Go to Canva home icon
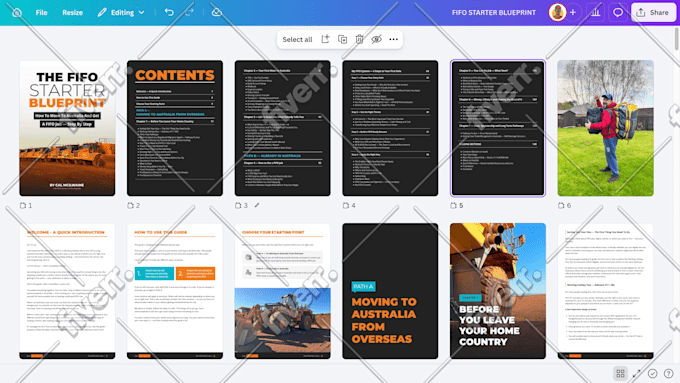This screenshot has width=680, height=383. 17,13
